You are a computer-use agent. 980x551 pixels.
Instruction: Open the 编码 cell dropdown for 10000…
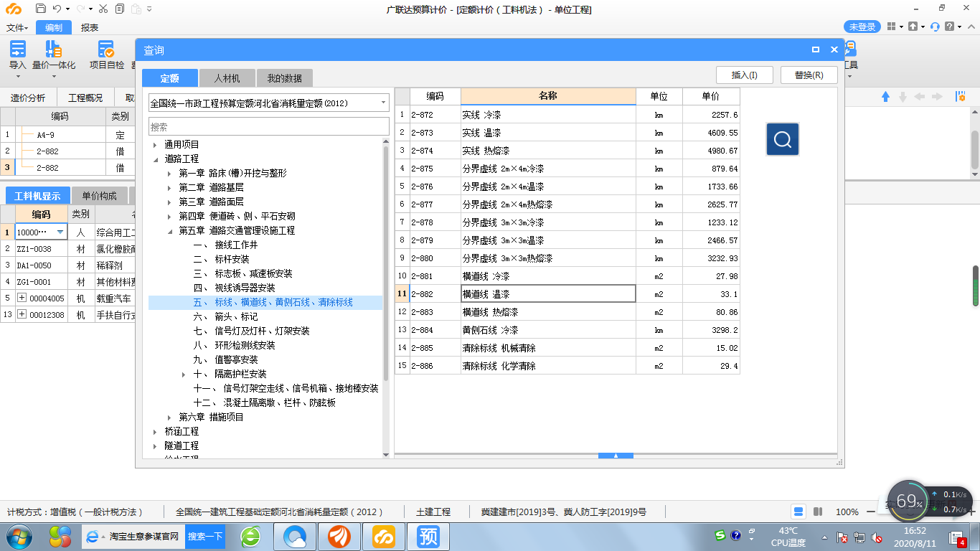[x=60, y=232]
